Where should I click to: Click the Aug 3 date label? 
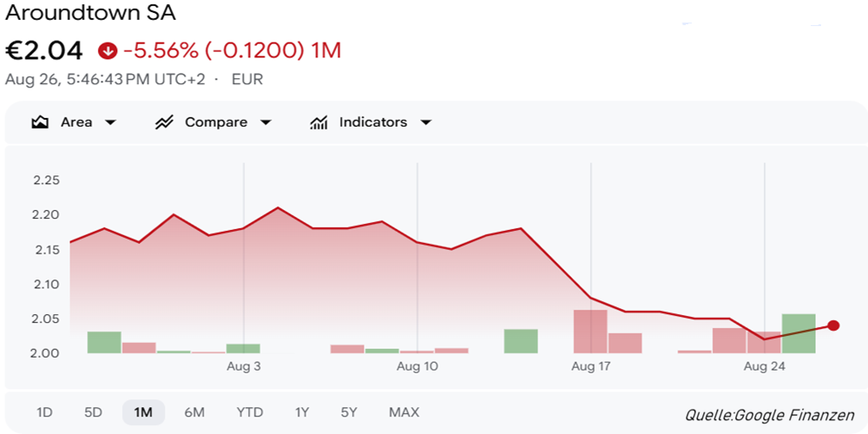(x=244, y=366)
